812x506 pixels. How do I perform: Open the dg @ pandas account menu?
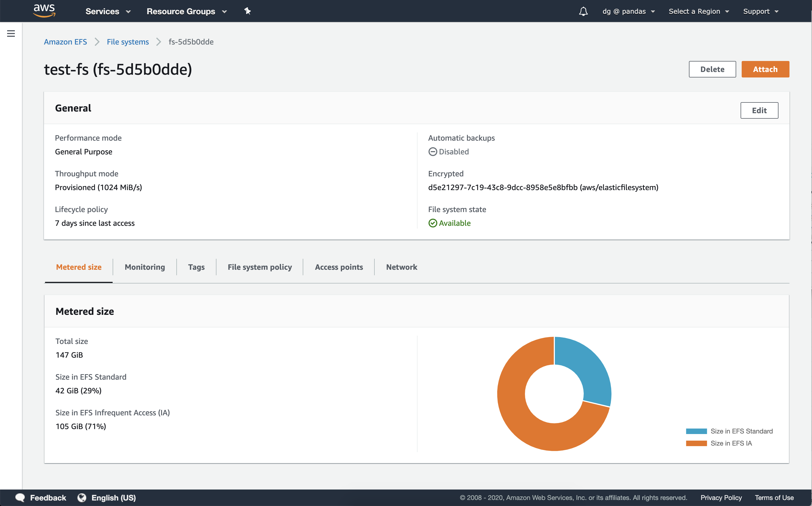(x=628, y=11)
